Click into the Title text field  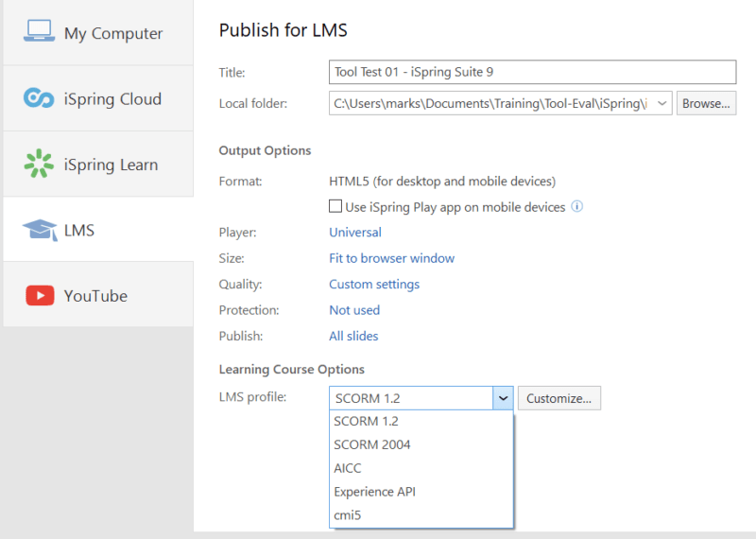click(x=532, y=72)
